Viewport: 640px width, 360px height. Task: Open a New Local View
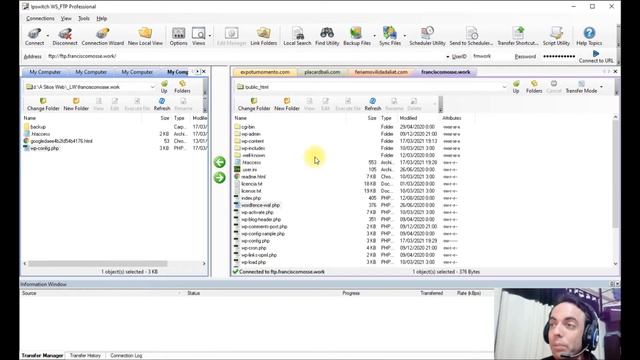(x=145, y=36)
